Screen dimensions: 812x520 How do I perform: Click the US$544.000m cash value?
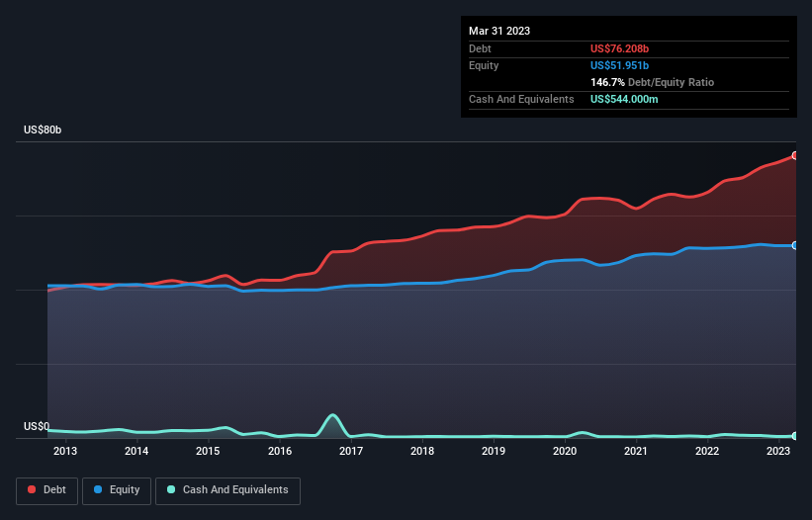point(624,99)
